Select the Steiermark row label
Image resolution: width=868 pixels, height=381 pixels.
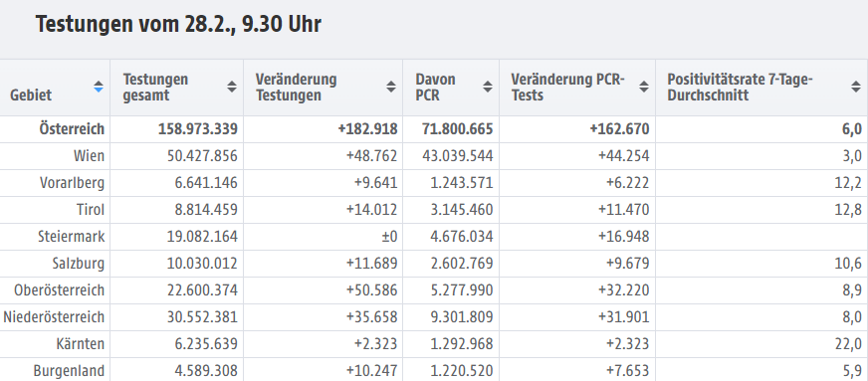coord(71,237)
